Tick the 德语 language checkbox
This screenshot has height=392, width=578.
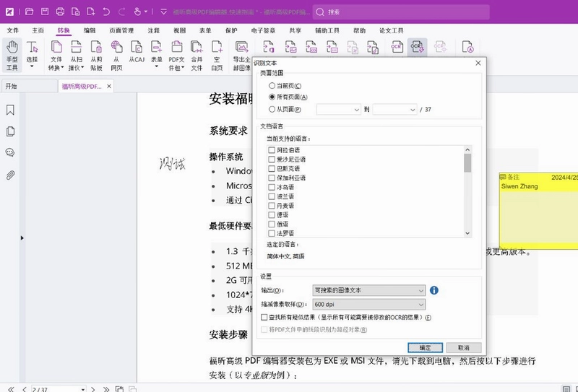(272, 215)
